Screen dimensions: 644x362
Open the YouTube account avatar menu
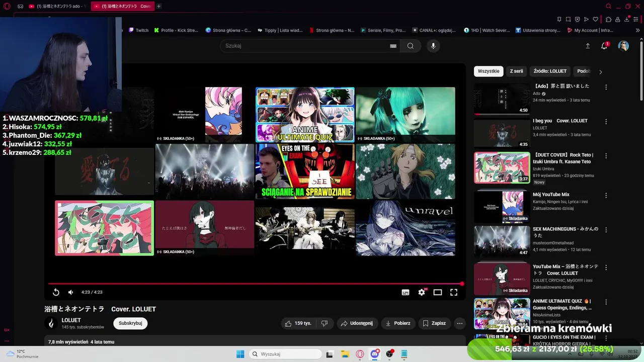[623, 46]
